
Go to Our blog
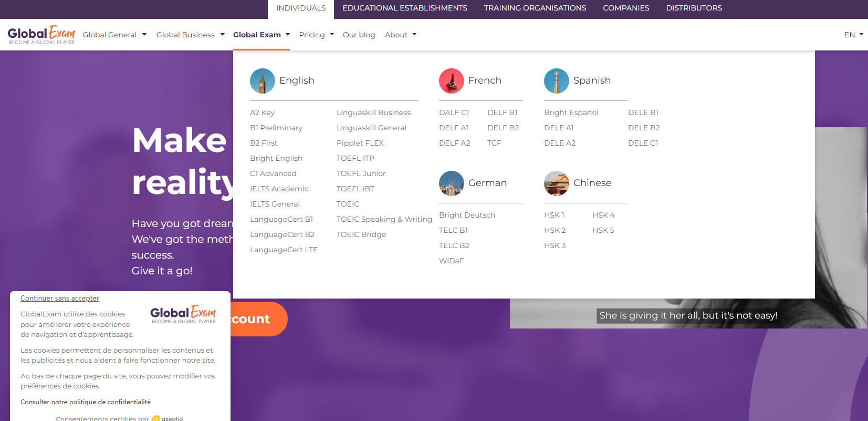[x=359, y=35]
